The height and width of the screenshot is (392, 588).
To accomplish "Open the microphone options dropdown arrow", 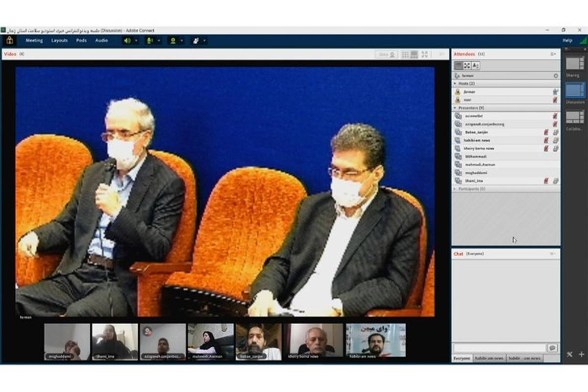I will [x=159, y=41].
